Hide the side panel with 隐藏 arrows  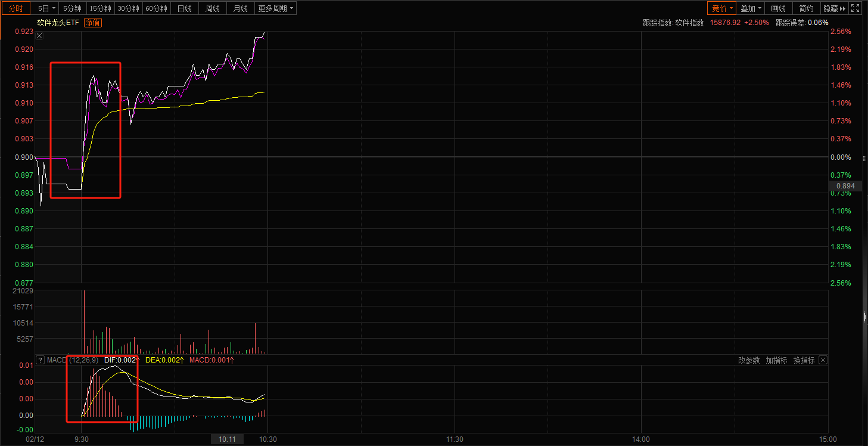pyautogui.click(x=834, y=8)
